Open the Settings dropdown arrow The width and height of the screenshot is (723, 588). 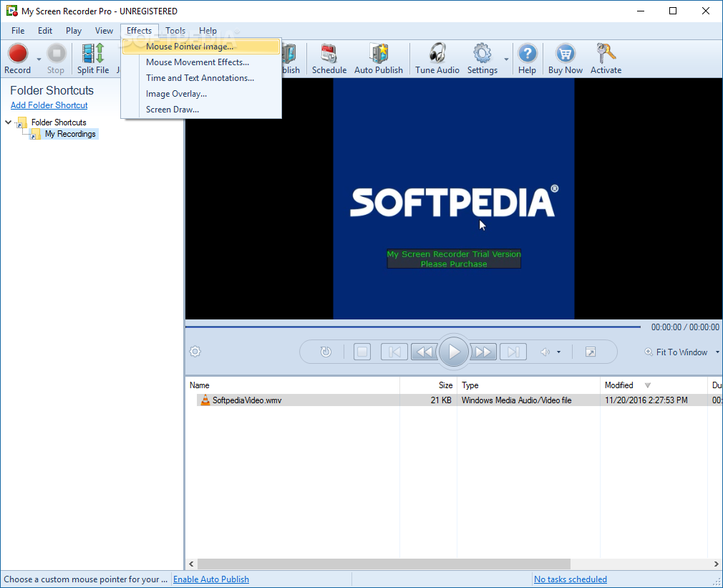506,59
